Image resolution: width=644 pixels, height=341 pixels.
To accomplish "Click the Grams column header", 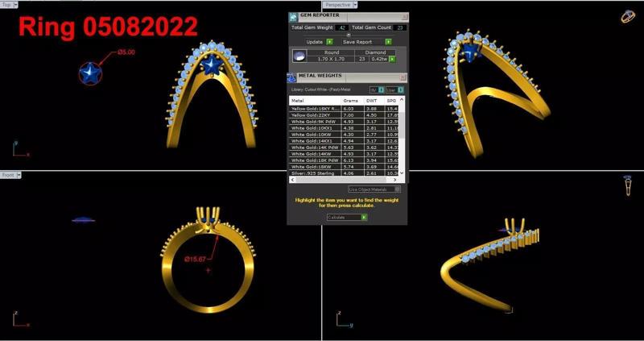I will pyautogui.click(x=353, y=101).
